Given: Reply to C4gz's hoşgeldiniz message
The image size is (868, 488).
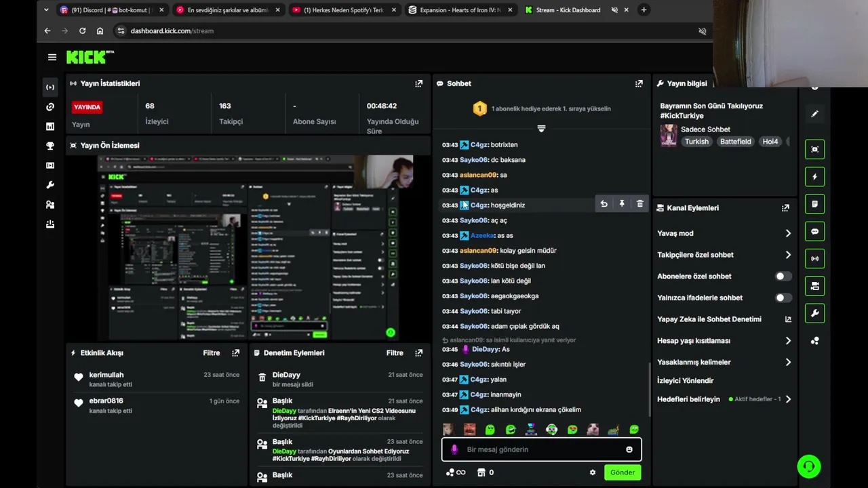Looking at the screenshot, I should tap(604, 204).
